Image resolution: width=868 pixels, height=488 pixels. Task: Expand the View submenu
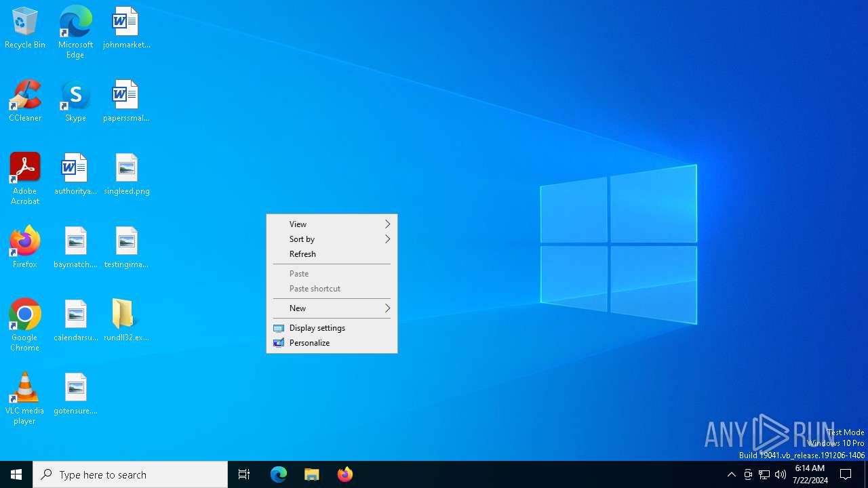tap(332, 224)
